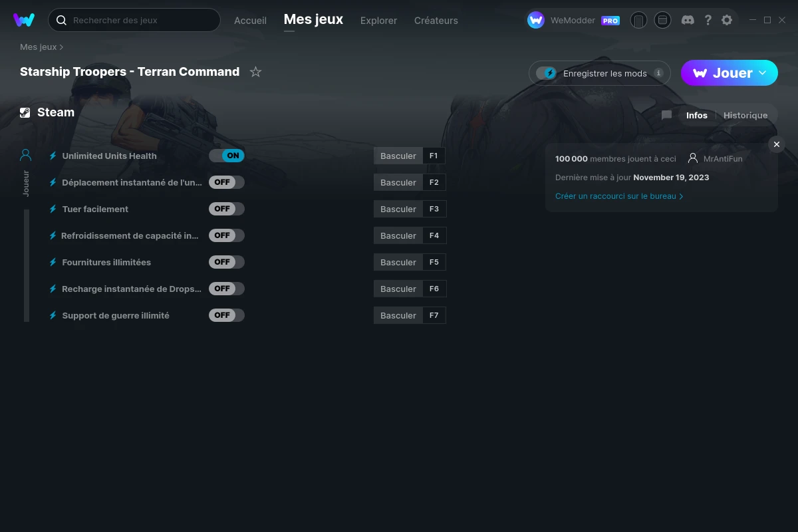Click the lightning icon beside Tuer facilement
Screen dimensions: 798x532
click(x=53, y=209)
